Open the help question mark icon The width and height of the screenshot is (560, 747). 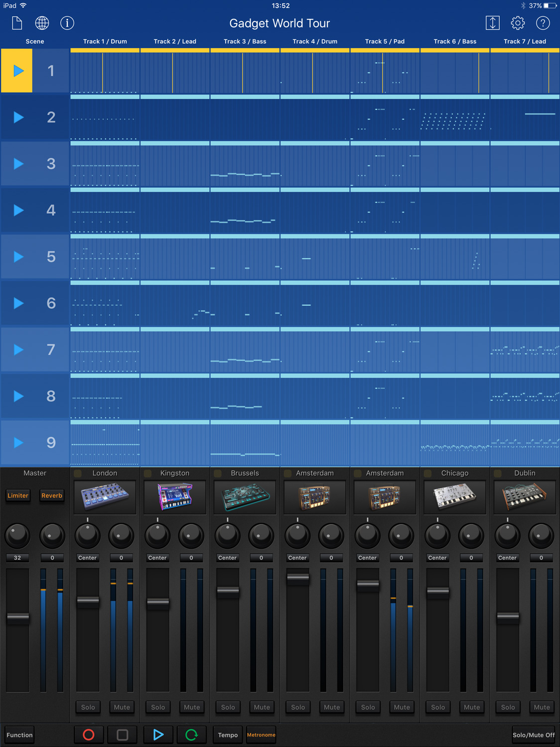(543, 23)
